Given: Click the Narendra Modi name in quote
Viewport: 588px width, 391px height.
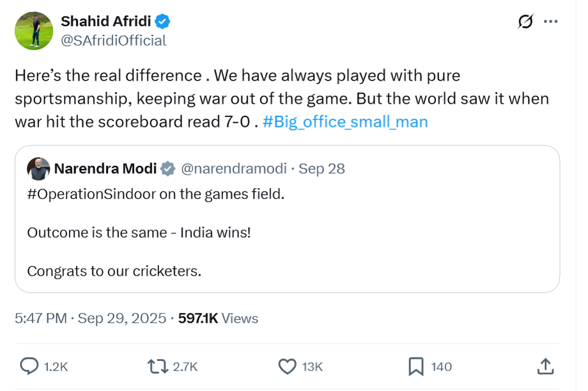Looking at the screenshot, I should tap(105, 168).
